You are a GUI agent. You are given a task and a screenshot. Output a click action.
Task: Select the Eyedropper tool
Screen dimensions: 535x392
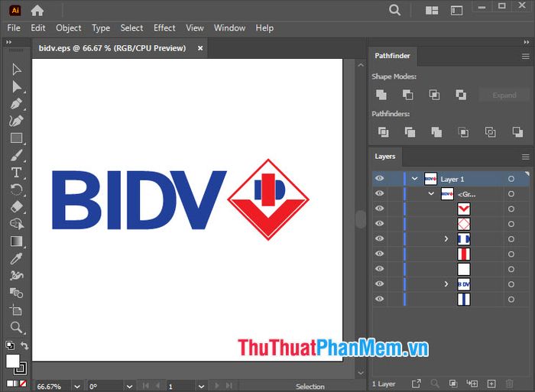[x=16, y=258]
